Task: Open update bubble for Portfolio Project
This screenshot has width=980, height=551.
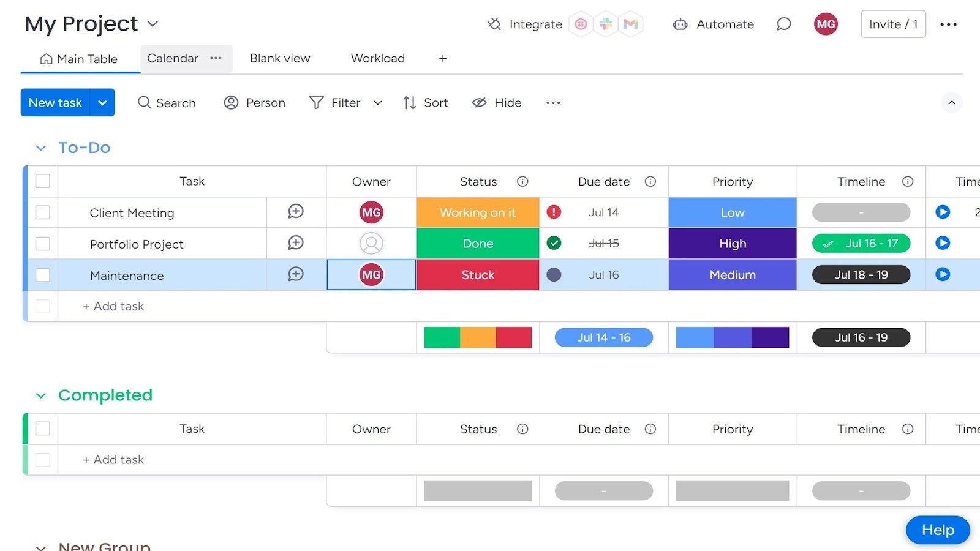Action: click(296, 243)
